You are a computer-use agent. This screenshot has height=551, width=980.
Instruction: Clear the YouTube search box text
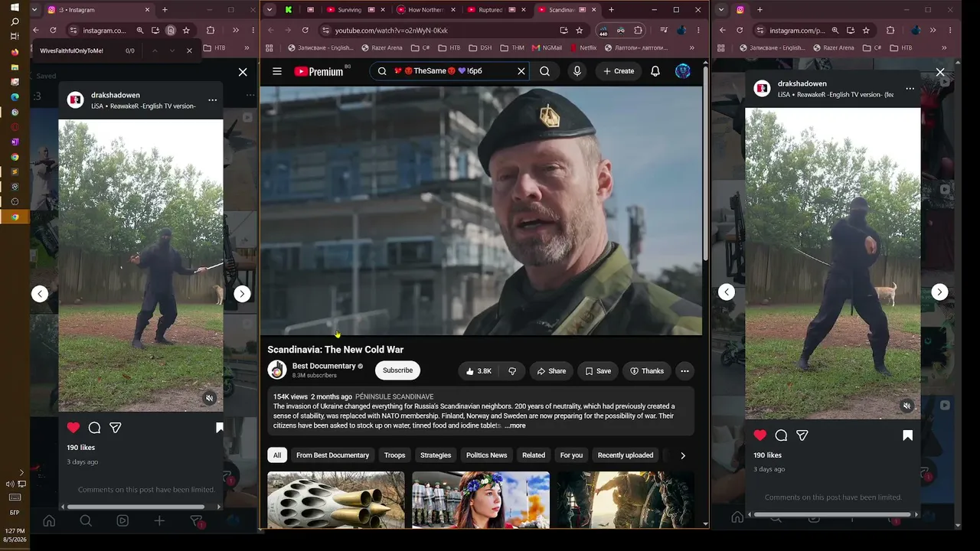coord(521,71)
